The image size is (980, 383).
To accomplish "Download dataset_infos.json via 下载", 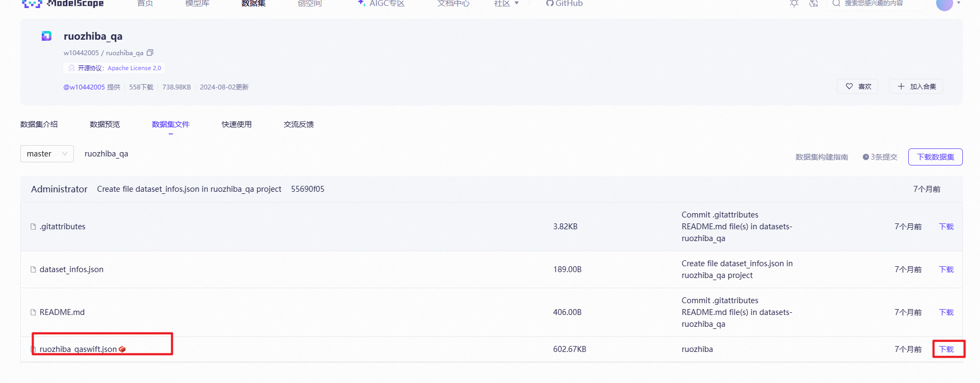I will tap(946, 269).
